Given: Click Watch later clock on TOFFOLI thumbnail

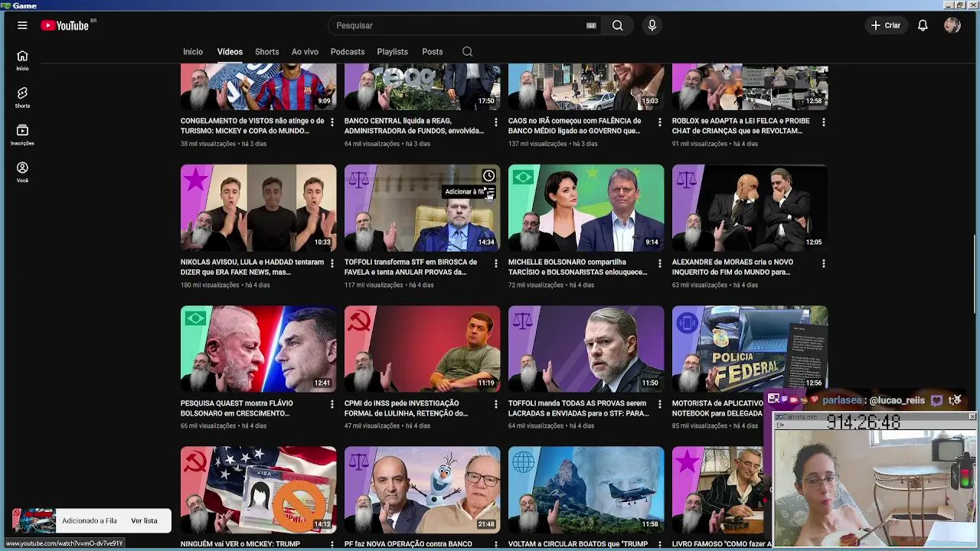Looking at the screenshot, I should click(x=488, y=176).
